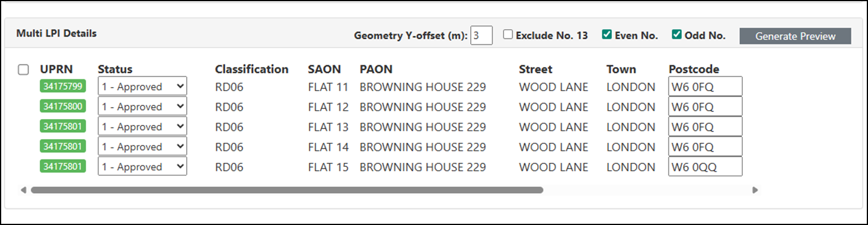This screenshot has height=225, width=868.
Task: Click the Generate Preview button
Action: click(x=795, y=36)
